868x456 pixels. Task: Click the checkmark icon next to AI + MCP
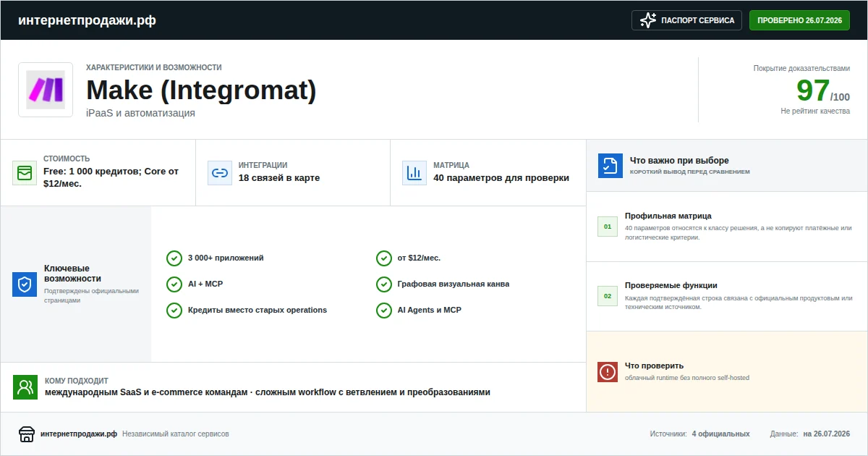point(174,284)
